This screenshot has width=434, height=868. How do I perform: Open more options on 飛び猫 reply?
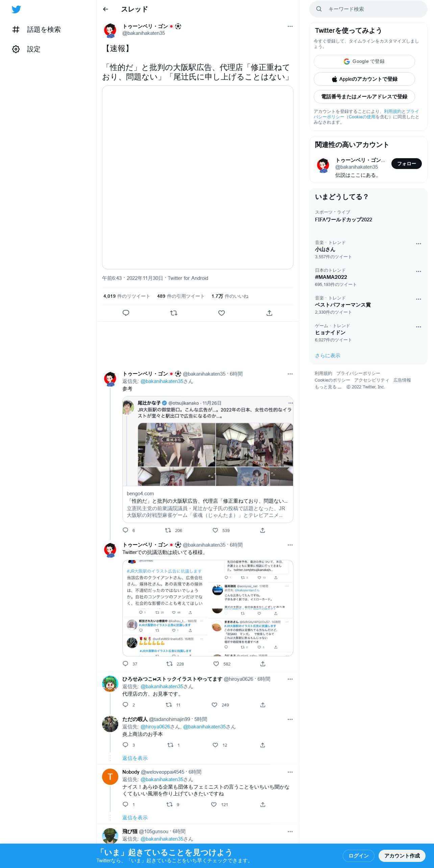coord(290,831)
